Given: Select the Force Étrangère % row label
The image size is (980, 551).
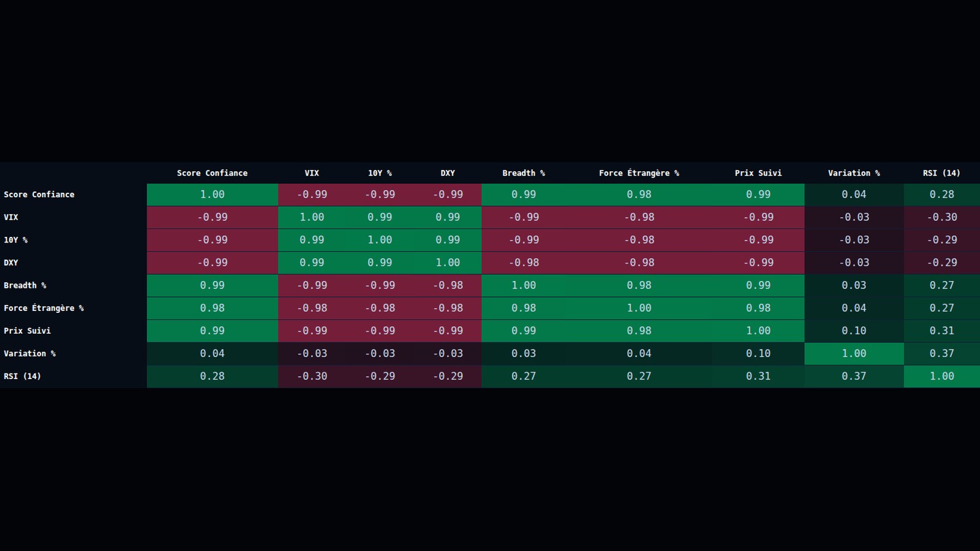Looking at the screenshot, I should tap(73, 308).
